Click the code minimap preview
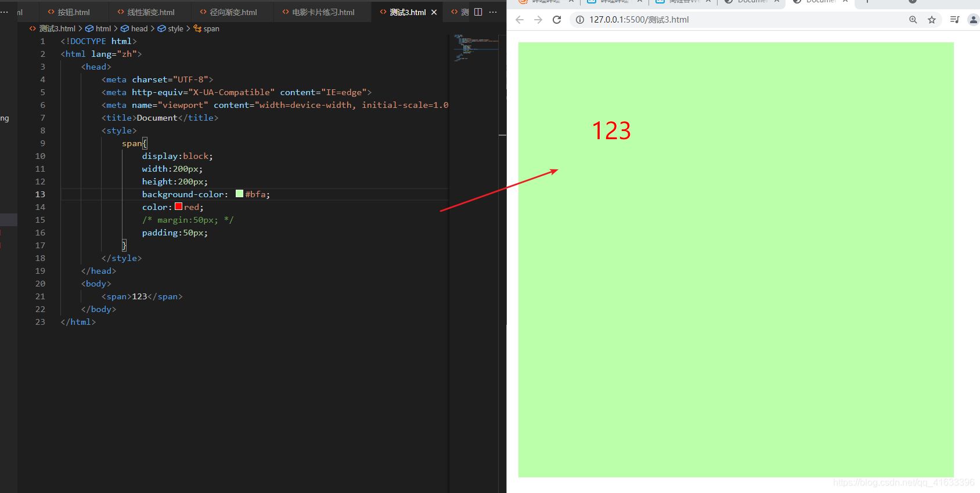Viewport: 980px width, 493px height. [x=476, y=48]
